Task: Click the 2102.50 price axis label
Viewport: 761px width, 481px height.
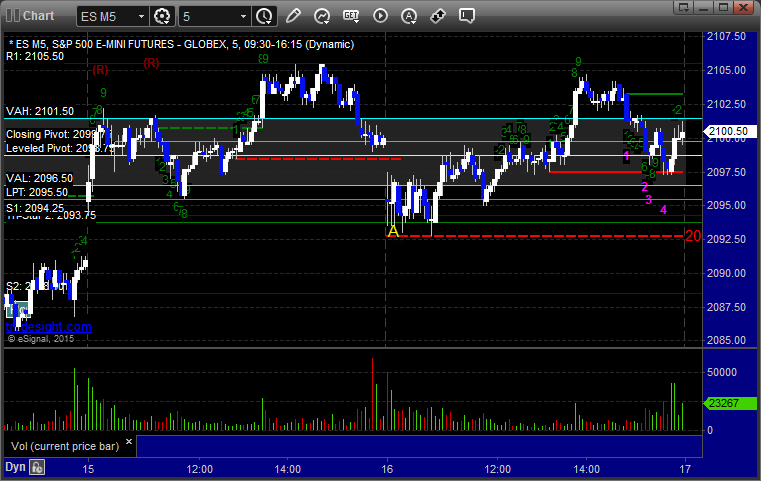Action: pyautogui.click(x=727, y=104)
